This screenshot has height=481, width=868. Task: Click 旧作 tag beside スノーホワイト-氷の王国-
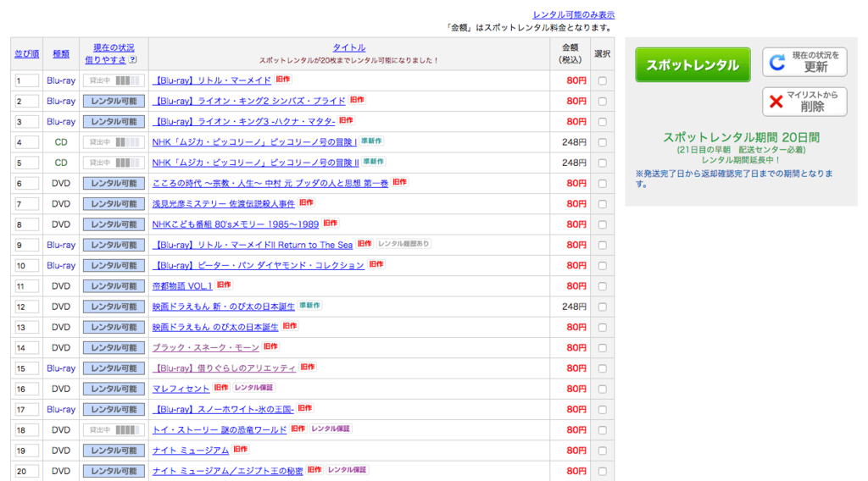pyautogui.click(x=305, y=408)
